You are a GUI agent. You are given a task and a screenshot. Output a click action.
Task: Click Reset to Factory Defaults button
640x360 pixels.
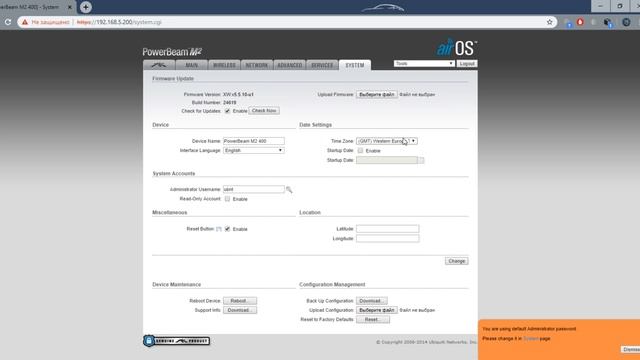click(373, 320)
